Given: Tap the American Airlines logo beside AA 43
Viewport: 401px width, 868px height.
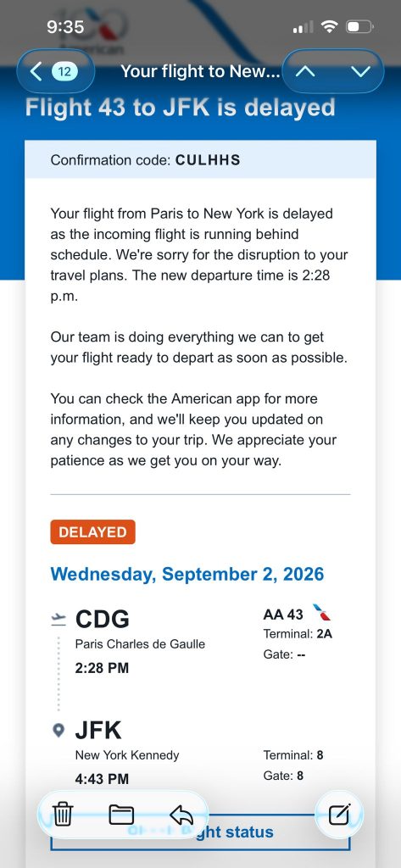Looking at the screenshot, I should click(322, 614).
